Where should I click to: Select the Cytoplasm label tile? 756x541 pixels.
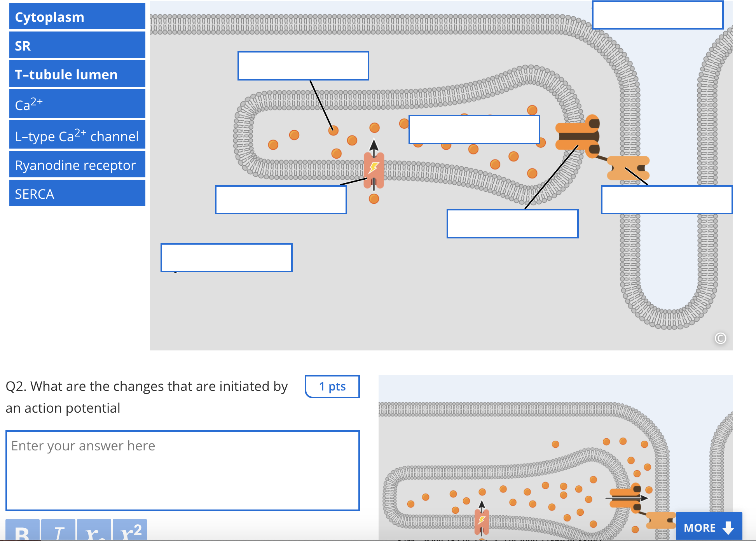[77, 17]
